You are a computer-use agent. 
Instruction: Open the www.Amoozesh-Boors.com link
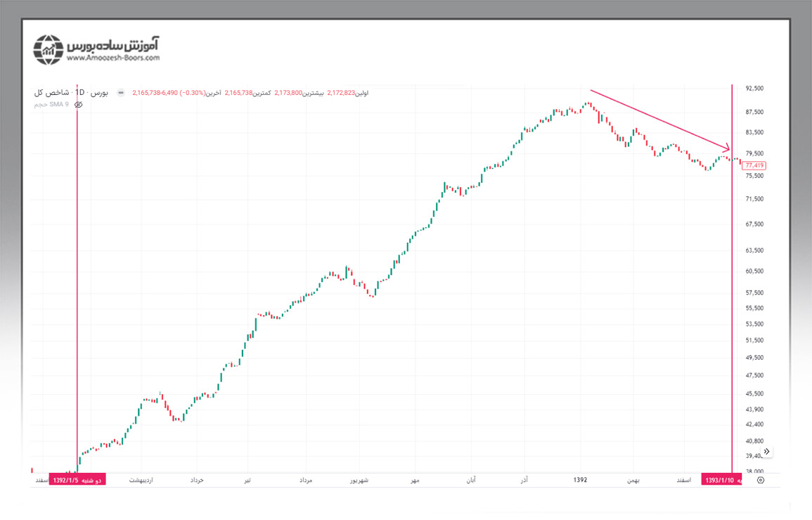coord(113,58)
